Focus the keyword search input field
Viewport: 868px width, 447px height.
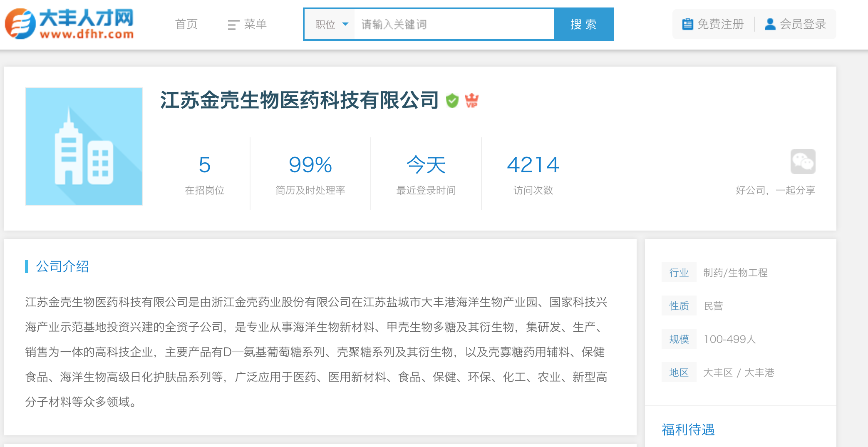pyautogui.click(x=454, y=25)
